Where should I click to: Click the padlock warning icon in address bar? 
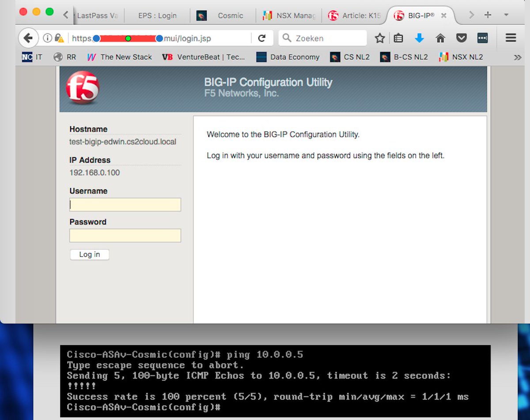(x=59, y=38)
